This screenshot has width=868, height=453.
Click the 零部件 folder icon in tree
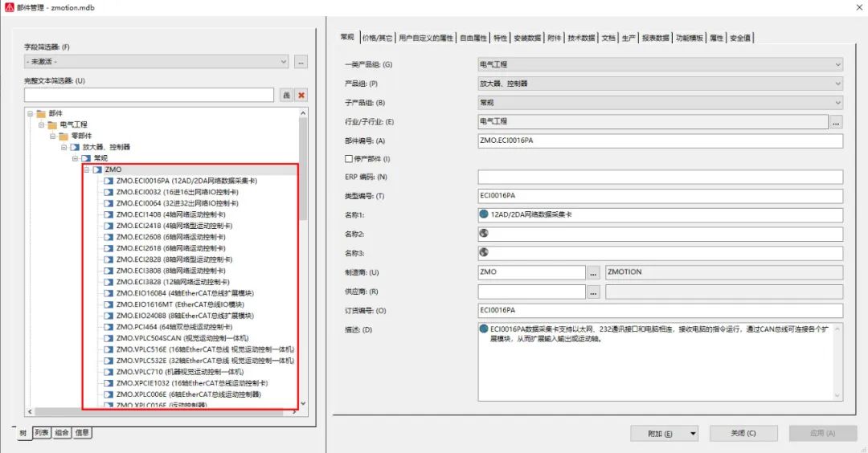coord(63,136)
